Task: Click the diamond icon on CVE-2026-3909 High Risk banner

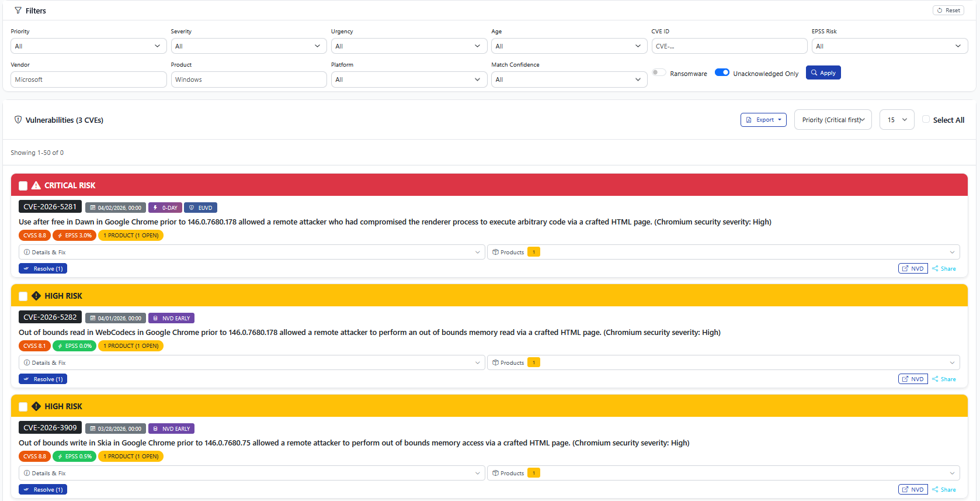Action: 36,406
